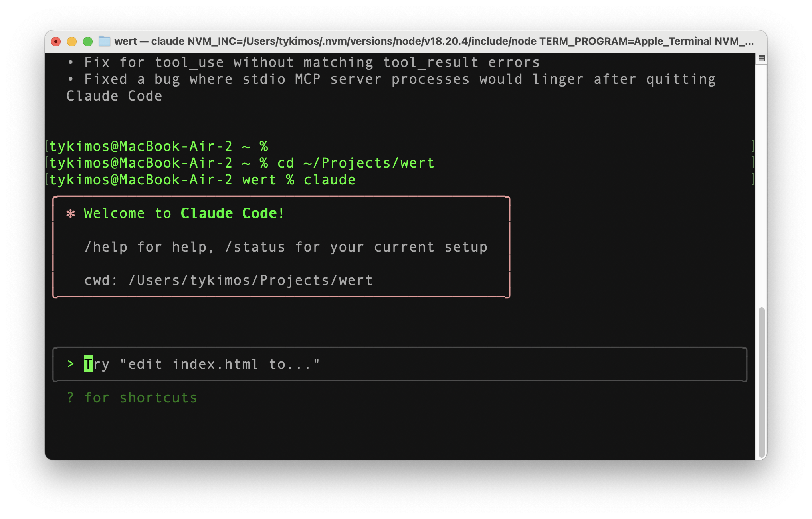The image size is (812, 519).
Task: Click the bold "Claude Code!" welcome text
Action: (232, 214)
